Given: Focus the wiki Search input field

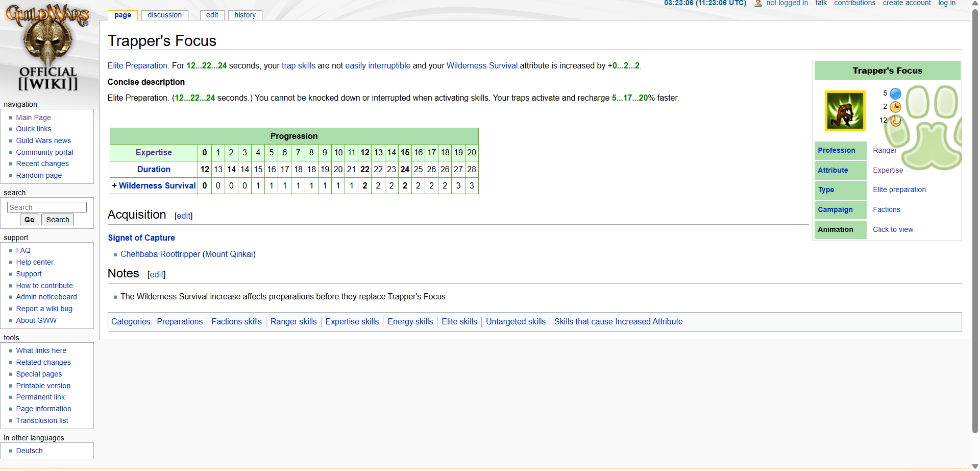Looking at the screenshot, I should pos(47,207).
